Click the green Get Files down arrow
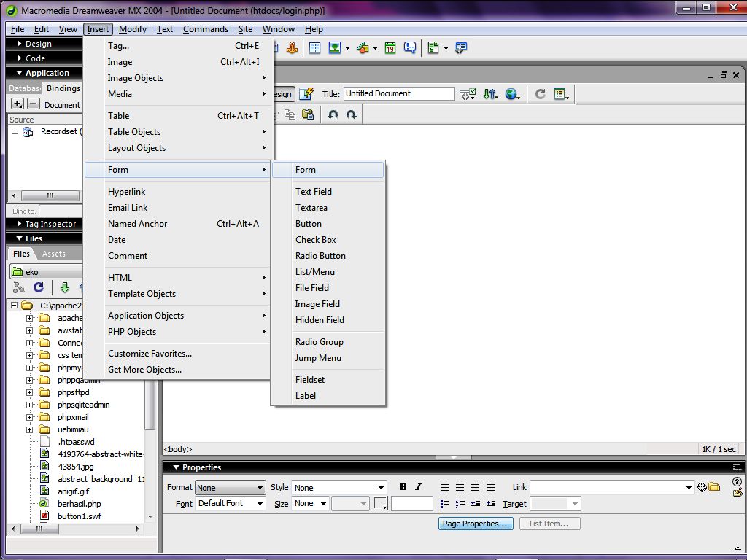Viewport: 747px width, 560px height. pos(65,287)
